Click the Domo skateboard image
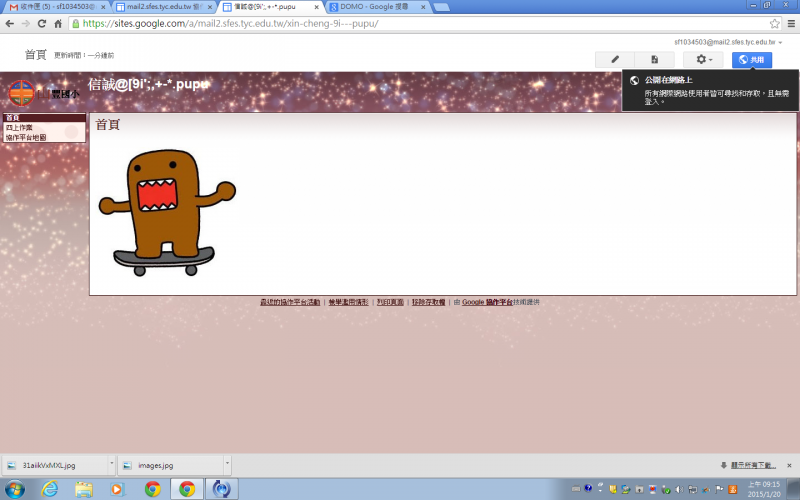This screenshot has height=500, width=800. click(x=167, y=213)
